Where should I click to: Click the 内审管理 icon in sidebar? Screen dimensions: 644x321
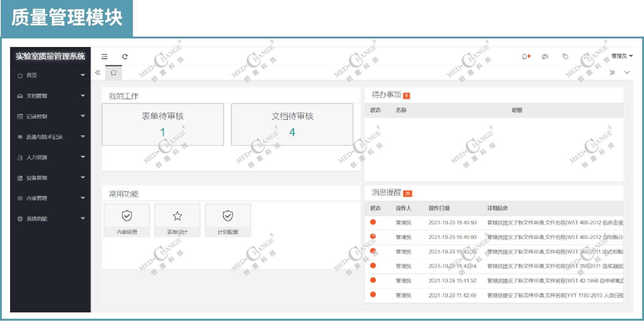click(20, 198)
